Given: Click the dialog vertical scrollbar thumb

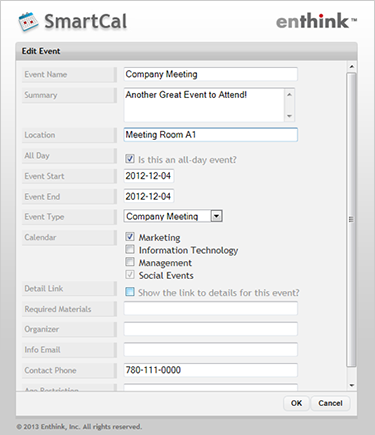Looking at the screenshot, I should coord(351,219).
